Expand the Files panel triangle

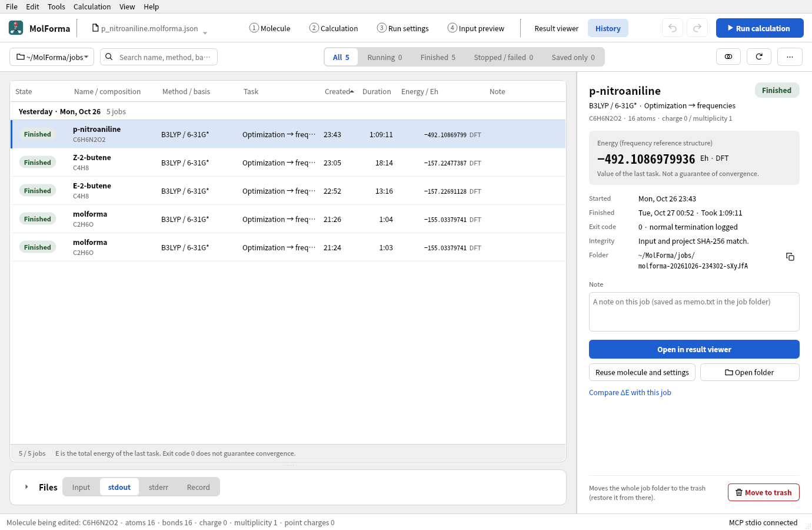point(26,487)
